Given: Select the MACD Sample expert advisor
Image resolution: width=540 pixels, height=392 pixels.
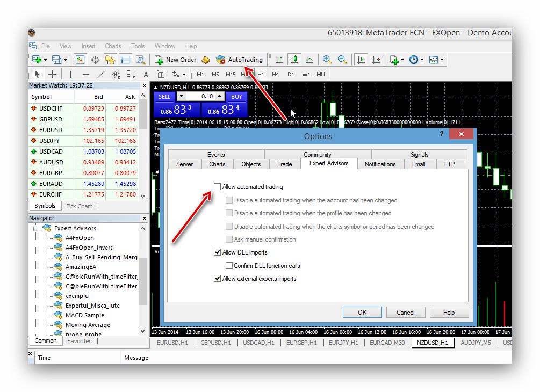Looking at the screenshot, I should (x=85, y=315).
